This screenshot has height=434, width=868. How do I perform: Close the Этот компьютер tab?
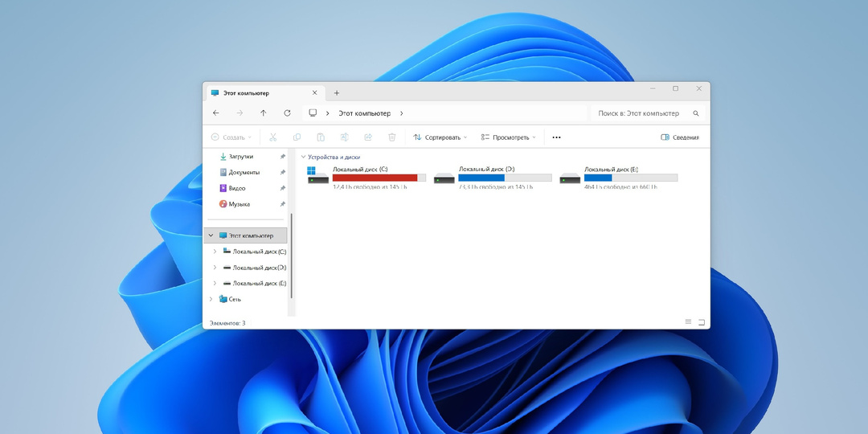click(315, 93)
